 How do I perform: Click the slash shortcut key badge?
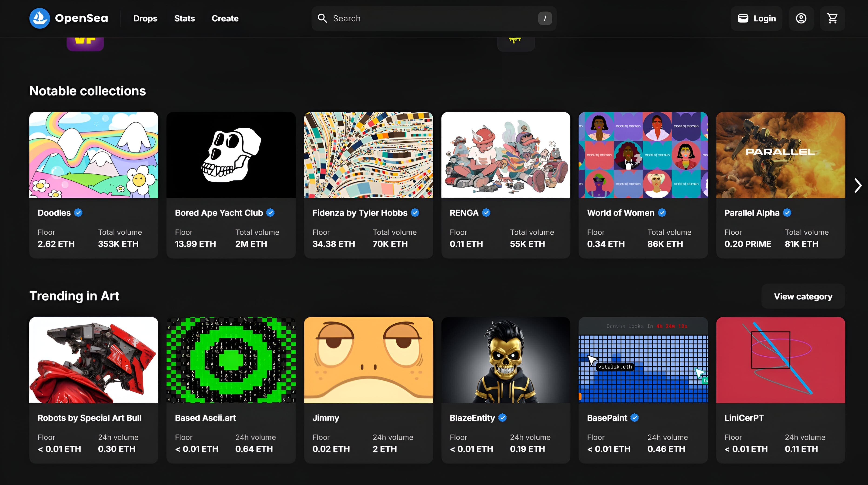tap(545, 19)
